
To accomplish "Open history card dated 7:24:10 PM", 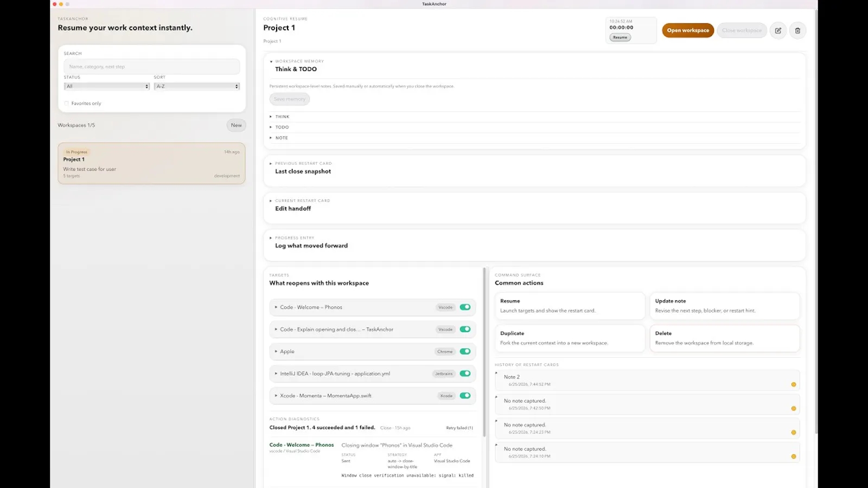I will click(647, 452).
